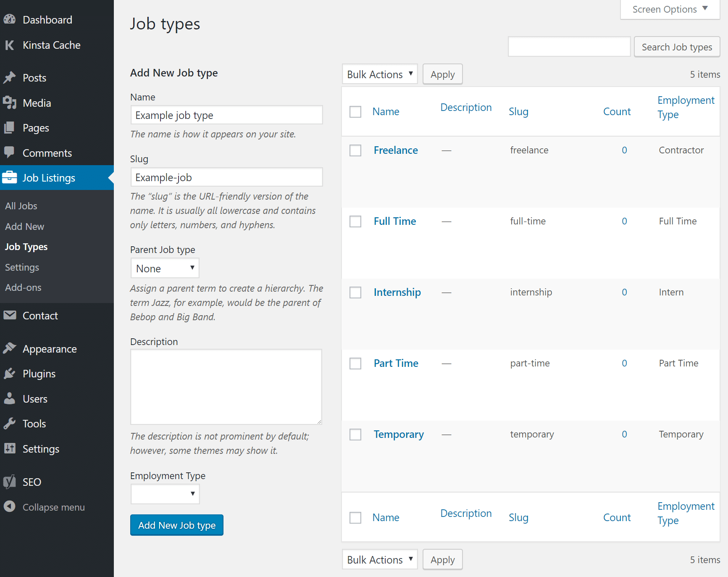This screenshot has width=728, height=577.
Task: Open the Appearance brush icon
Action: (10, 348)
